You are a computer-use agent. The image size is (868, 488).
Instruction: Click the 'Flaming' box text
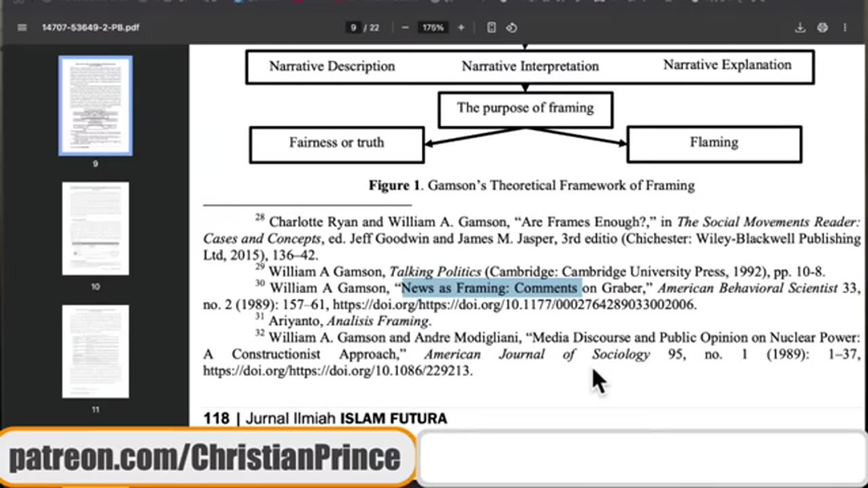tap(714, 143)
